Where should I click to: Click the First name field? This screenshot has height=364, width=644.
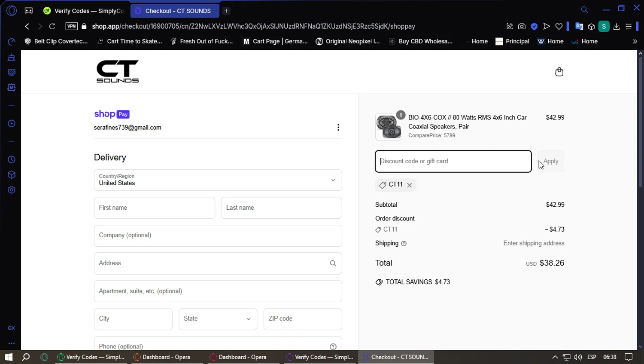(x=155, y=208)
